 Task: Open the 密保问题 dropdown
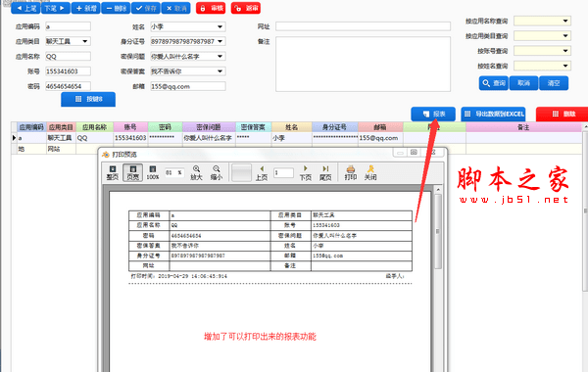point(220,56)
